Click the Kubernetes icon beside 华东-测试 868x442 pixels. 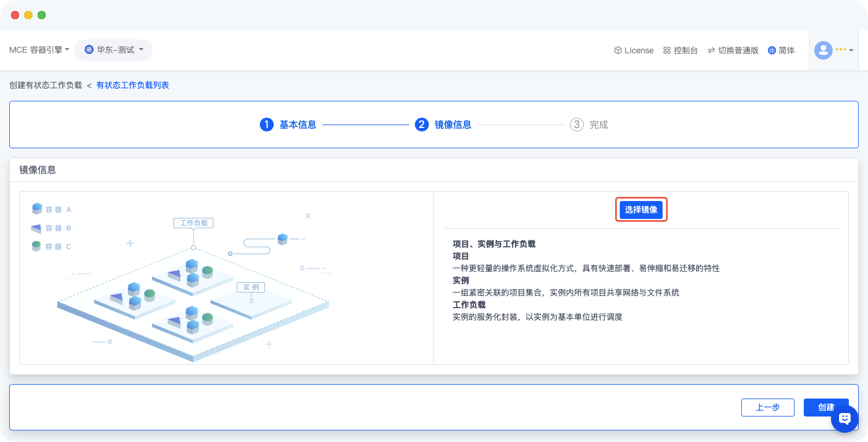coord(89,50)
